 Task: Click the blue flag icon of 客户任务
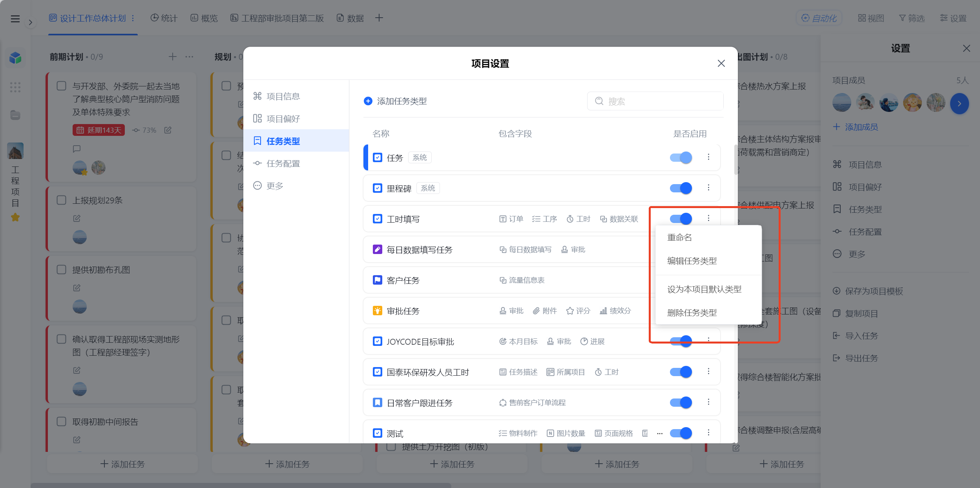377,280
